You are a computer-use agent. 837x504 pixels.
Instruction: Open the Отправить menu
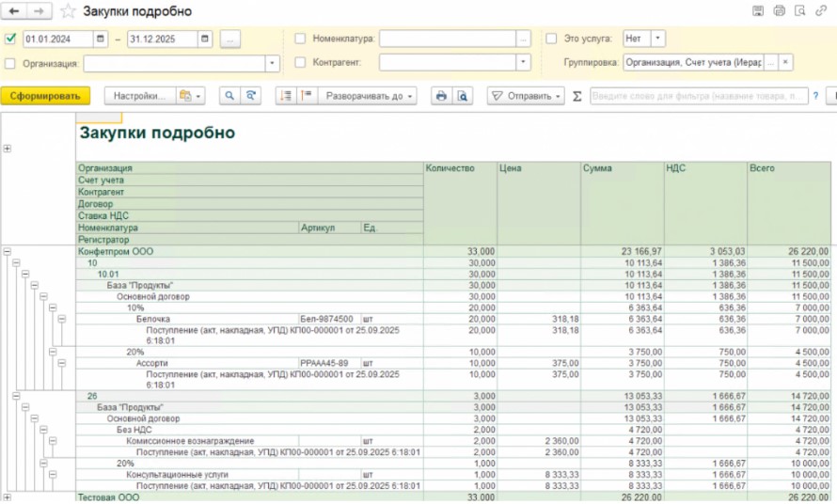pyautogui.click(x=526, y=96)
